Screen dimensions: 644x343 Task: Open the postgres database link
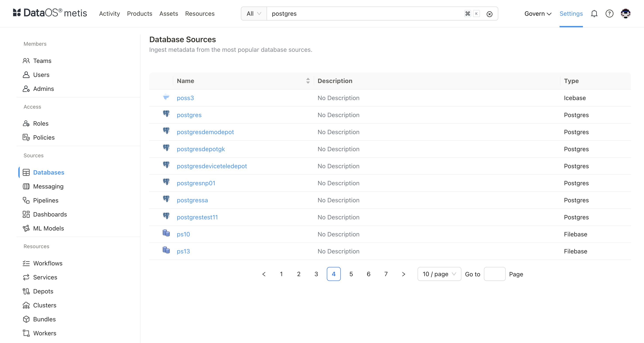(x=189, y=115)
